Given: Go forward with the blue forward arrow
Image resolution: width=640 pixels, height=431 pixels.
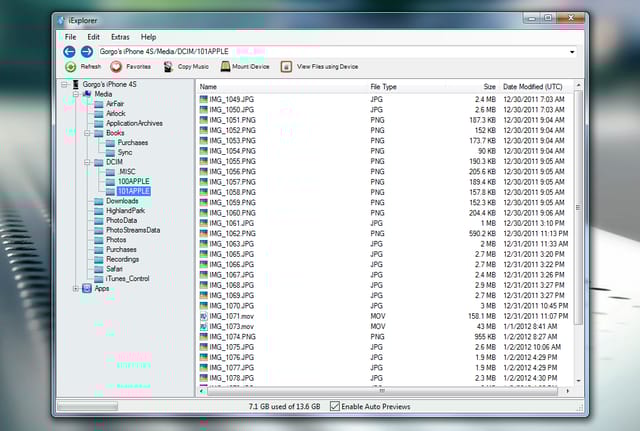Looking at the screenshot, I should click(87, 52).
